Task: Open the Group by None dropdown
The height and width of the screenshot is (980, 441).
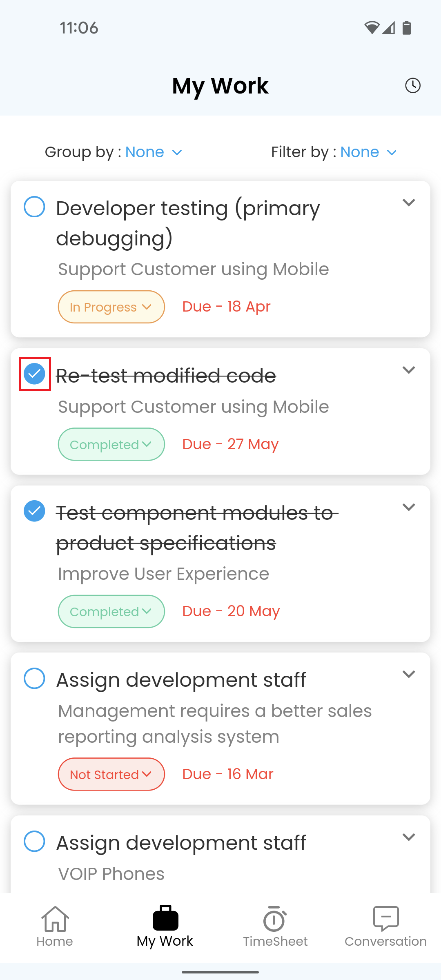Action: (154, 152)
